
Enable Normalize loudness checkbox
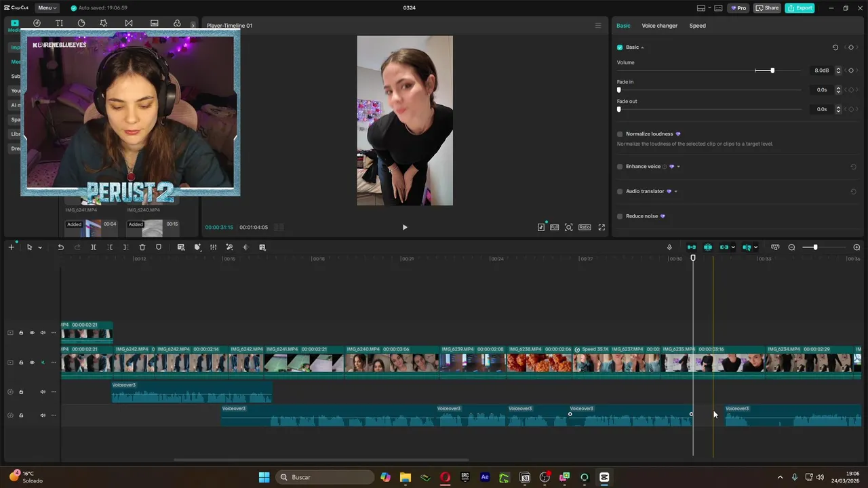620,134
